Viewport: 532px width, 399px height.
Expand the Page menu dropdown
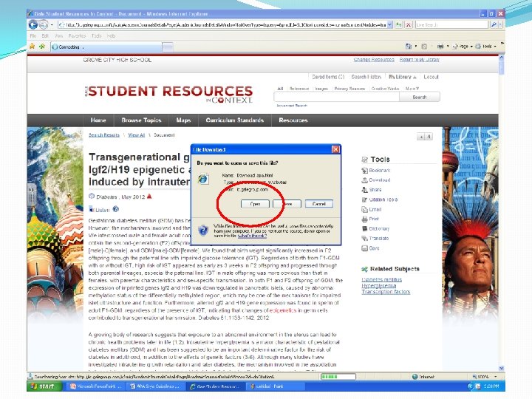[471, 46]
